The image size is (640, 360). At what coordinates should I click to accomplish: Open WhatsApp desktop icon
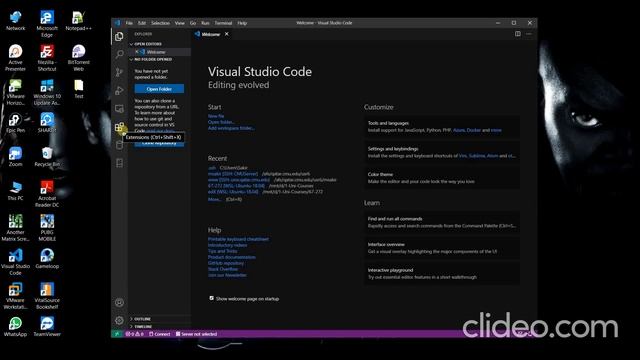pos(16,327)
